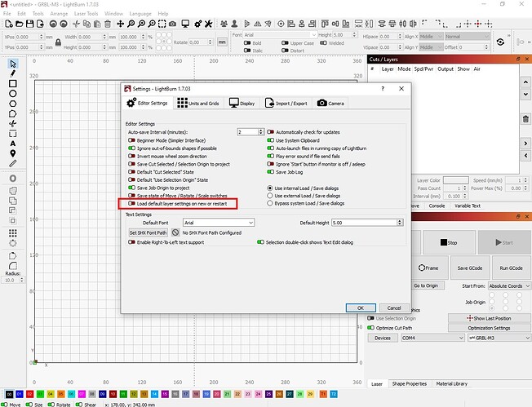Toggle Load default layer settings on new or restart
Image resolution: width=532 pixels, height=407 pixels.
click(131, 204)
